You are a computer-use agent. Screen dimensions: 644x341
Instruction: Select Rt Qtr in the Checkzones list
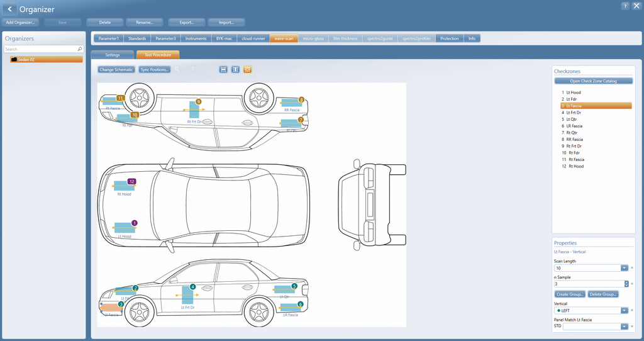click(x=572, y=133)
